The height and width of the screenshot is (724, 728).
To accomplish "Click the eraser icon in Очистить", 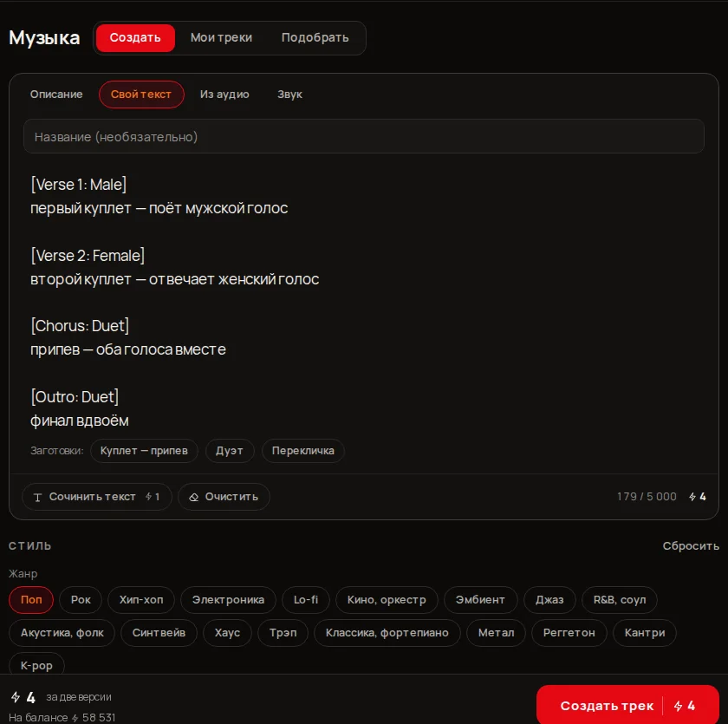I will click(193, 498).
